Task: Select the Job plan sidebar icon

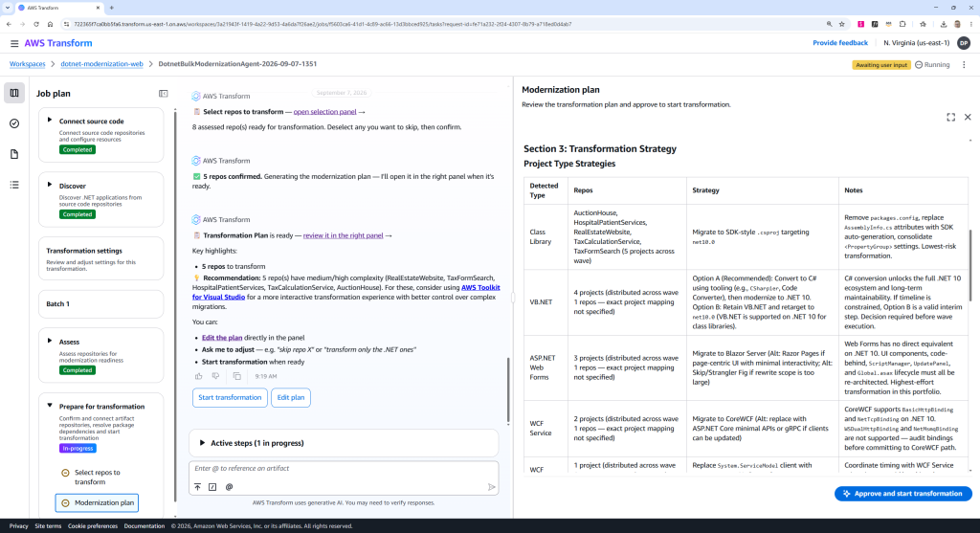Action: (x=14, y=93)
